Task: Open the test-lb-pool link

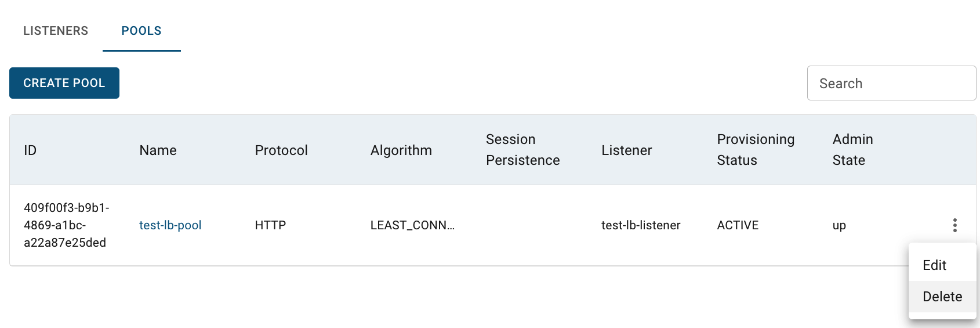Action: point(170,225)
